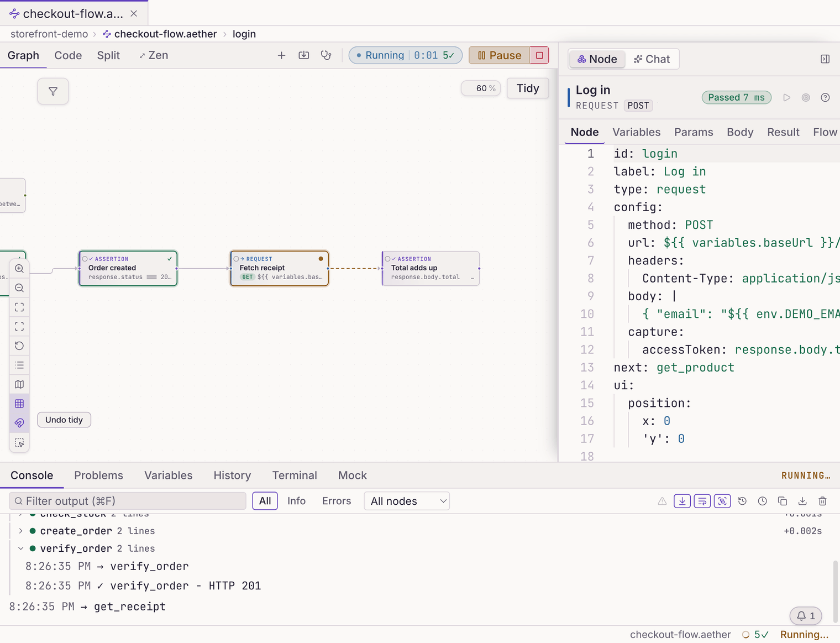Image resolution: width=840 pixels, height=643 pixels.
Task: Click the import icon next to plus
Action: [x=304, y=55]
